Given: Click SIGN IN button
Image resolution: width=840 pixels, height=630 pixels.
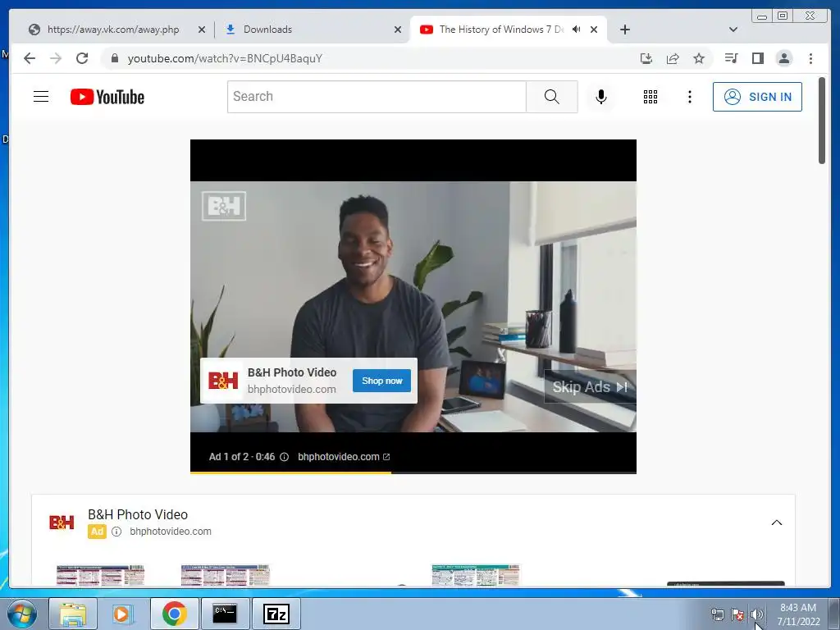Looking at the screenshot, I should click(x=757, y=97).
